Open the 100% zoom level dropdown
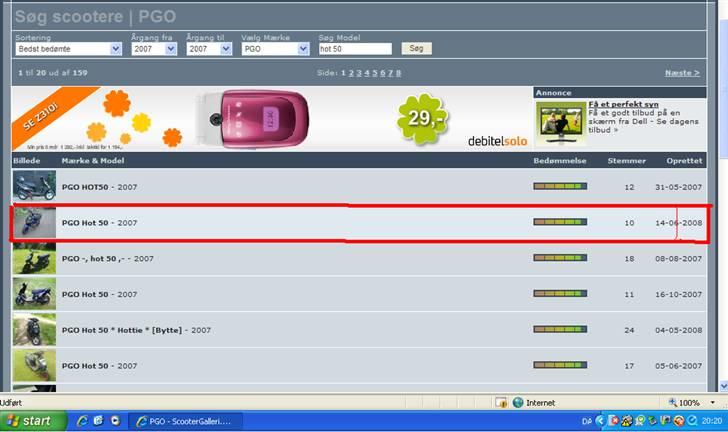The image size is (728, 432). tap(713, 403)
